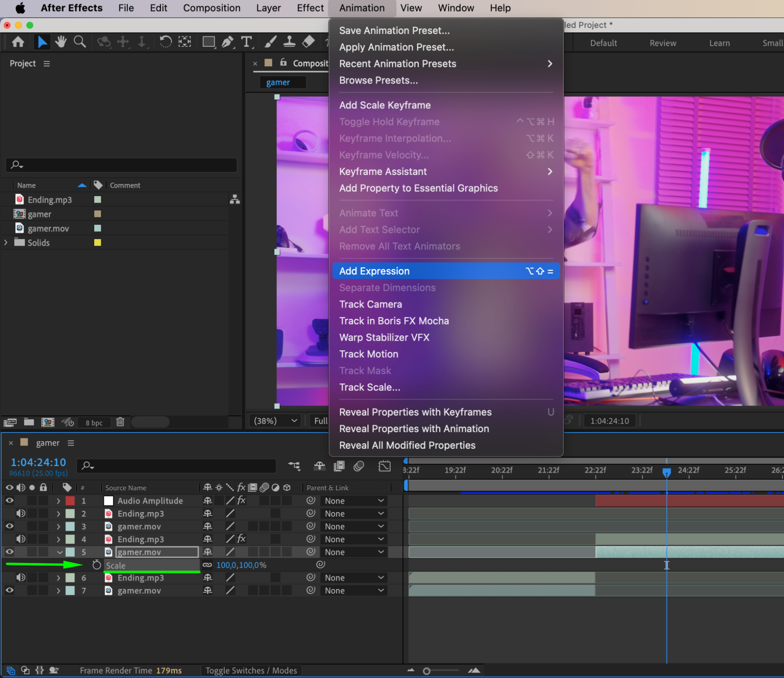Open the Composition menu in menu bar
Screen dimensions: 784x678
[x=212, y=8]
